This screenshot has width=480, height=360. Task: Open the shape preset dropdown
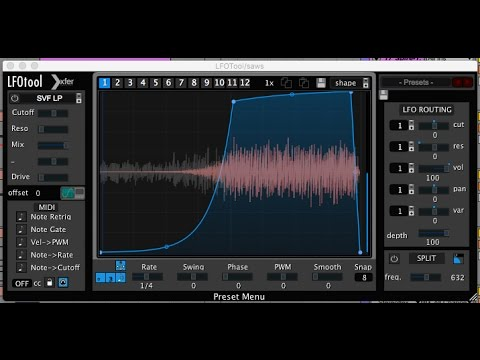coord(350,83)
